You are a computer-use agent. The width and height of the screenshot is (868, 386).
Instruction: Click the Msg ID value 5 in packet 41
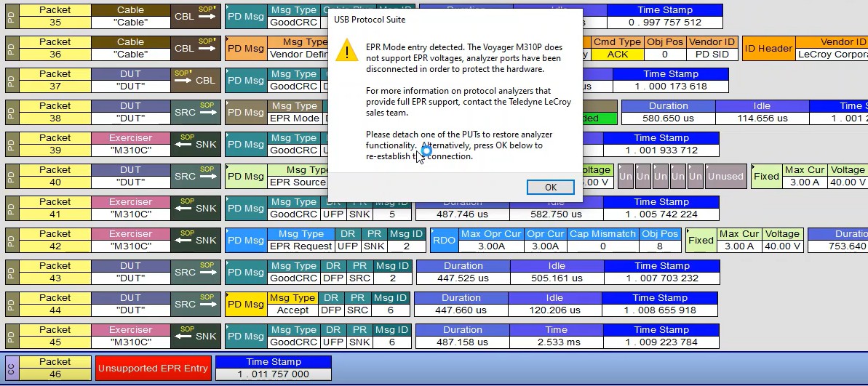[x=392, y=214]
